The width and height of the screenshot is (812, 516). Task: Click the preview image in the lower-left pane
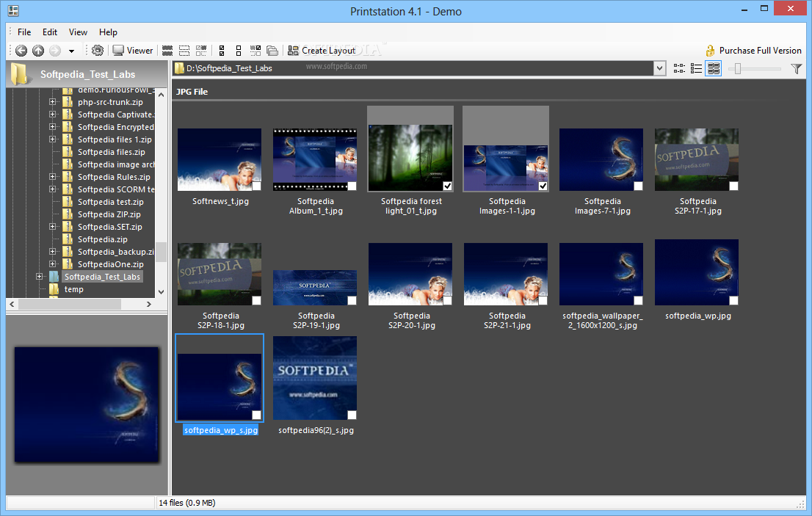(87, 404)
